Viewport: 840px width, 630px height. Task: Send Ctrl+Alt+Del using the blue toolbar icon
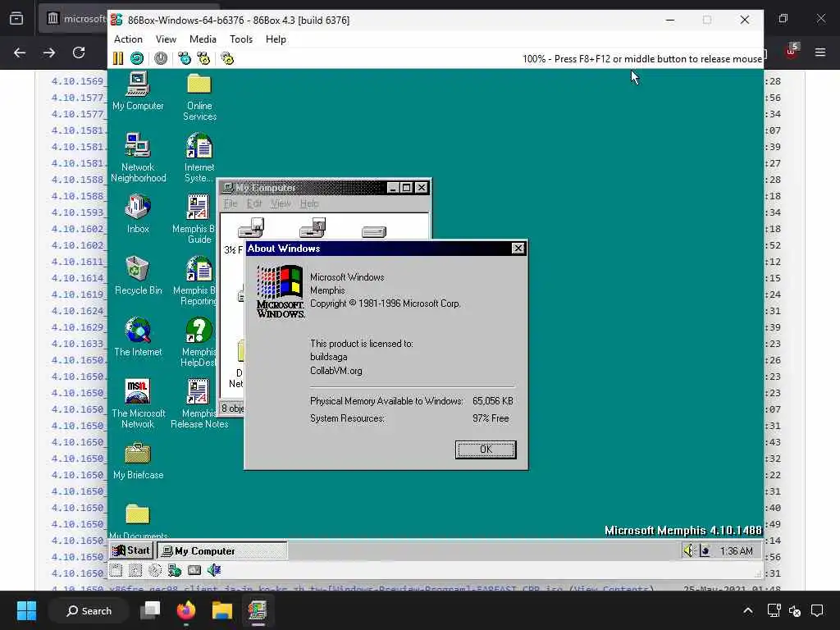click(x=185, y=58)
